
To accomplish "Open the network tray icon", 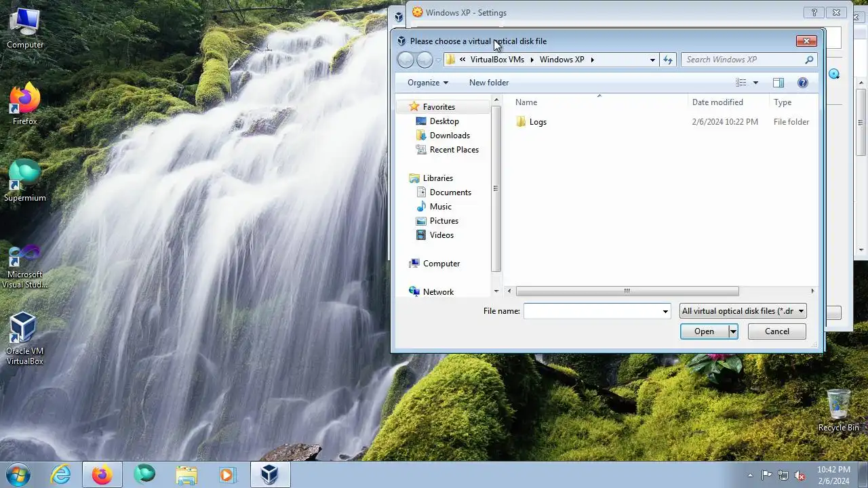I will point(783,475).
